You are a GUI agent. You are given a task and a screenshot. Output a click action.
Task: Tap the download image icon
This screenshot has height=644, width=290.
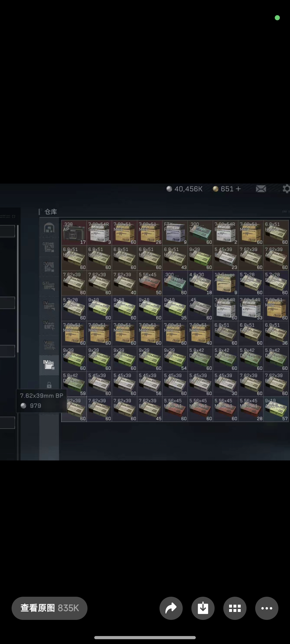(203, 608)
